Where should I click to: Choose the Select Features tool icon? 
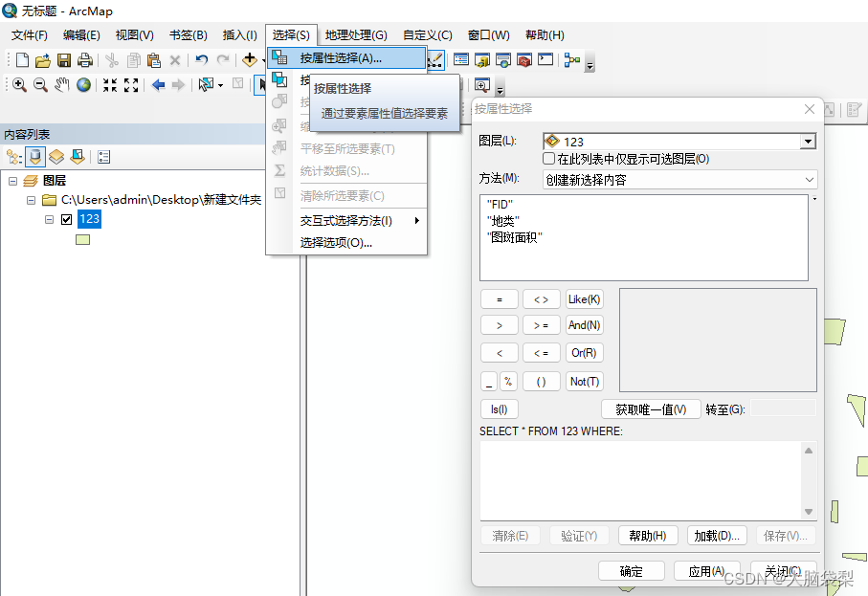click(206, 85)
